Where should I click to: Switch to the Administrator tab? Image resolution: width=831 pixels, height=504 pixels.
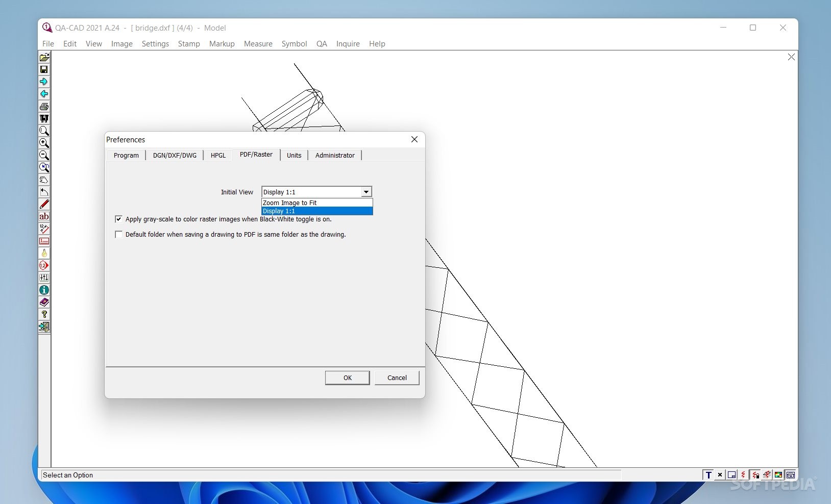click(x=335, y=155)
